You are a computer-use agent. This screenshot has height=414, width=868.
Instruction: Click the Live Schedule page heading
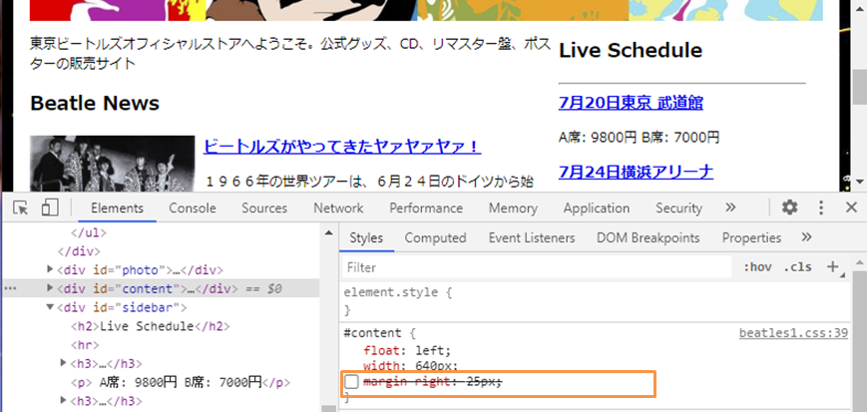point(631,50)
